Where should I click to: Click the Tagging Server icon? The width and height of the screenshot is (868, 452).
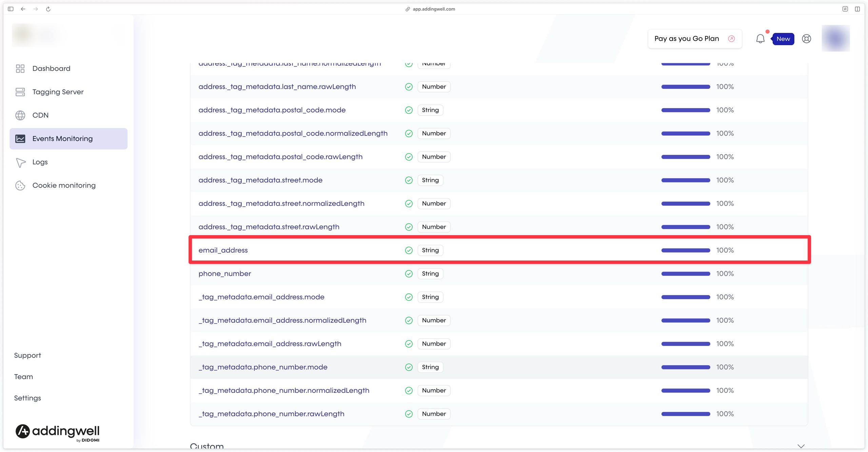[x=20, y=92]
